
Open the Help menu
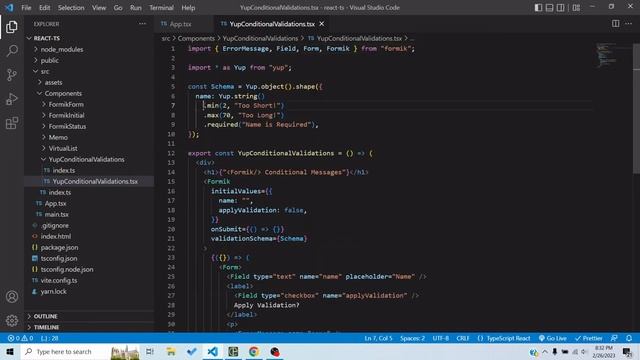(x=188, y=8)
